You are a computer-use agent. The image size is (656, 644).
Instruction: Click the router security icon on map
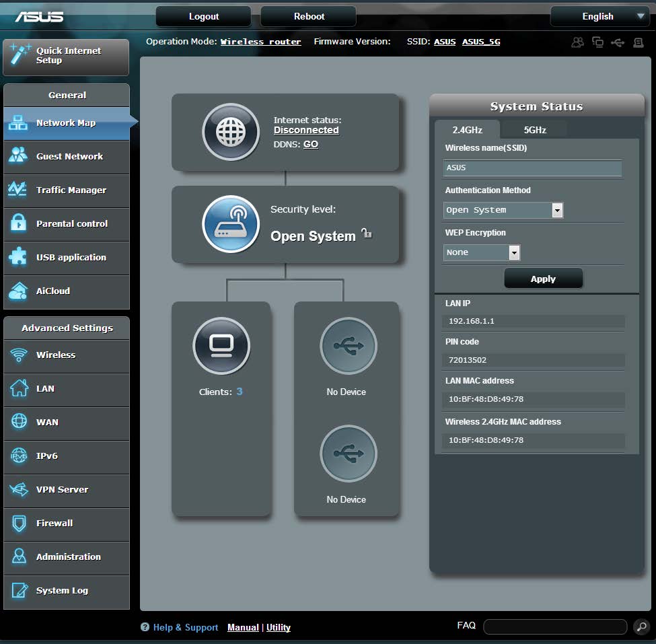[231, 224]
